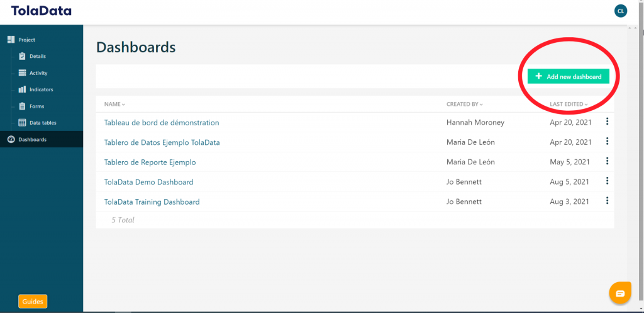Open Tablero de Reporte Ejemplo dashboard
Screen dimensions: 644x313
150,162
